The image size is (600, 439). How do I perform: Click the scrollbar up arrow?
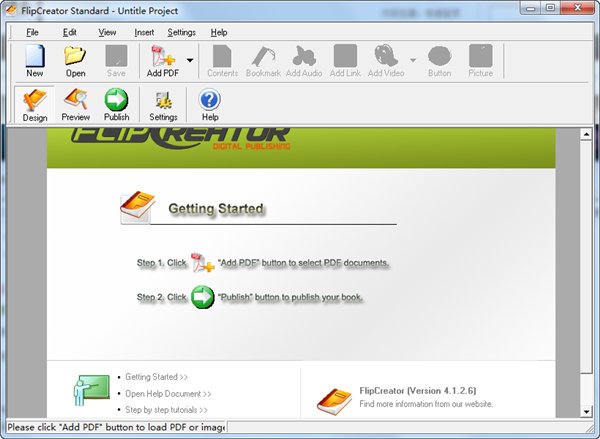coord(586,134)
